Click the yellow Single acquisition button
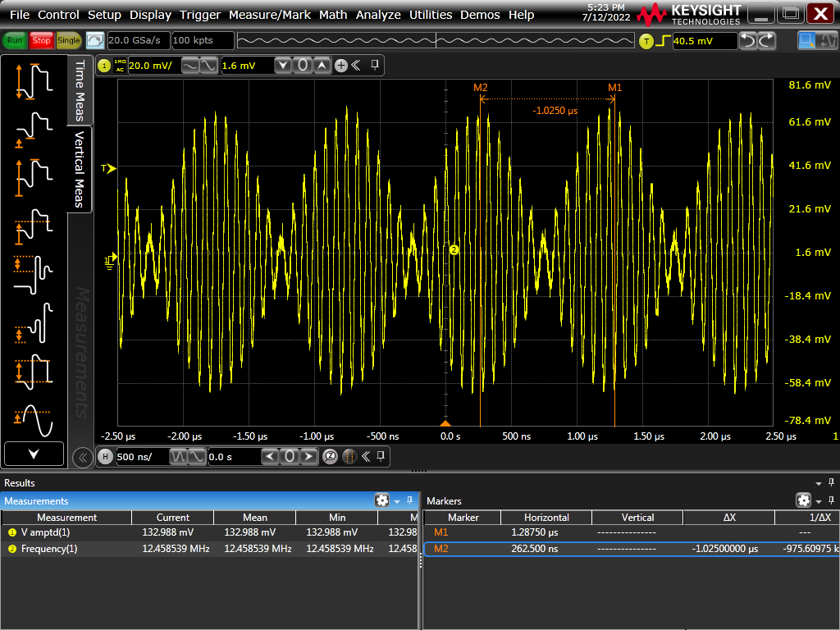This screenshot has width=840, height=630. coord(68,40)
